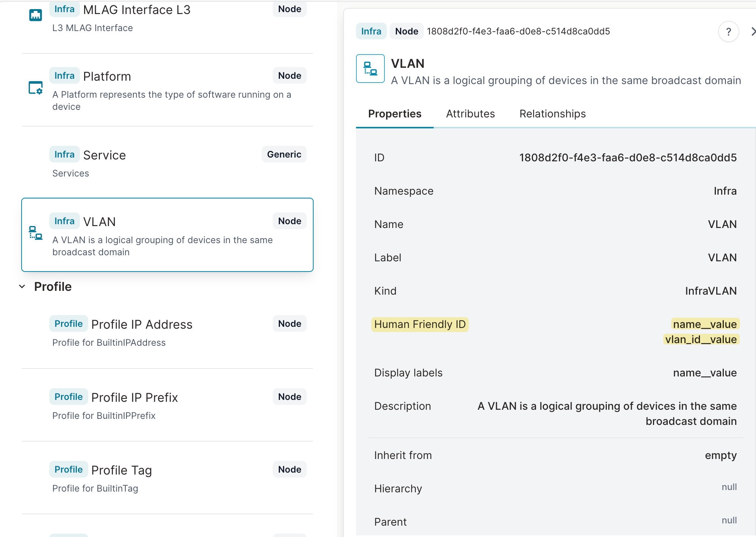Click the Display labels name__value
The image size is (756, 537).
(x=705, y=373)
